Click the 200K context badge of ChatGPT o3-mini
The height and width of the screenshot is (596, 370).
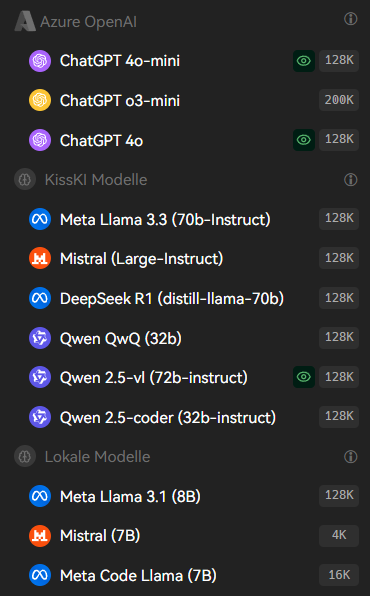(339, 100)
